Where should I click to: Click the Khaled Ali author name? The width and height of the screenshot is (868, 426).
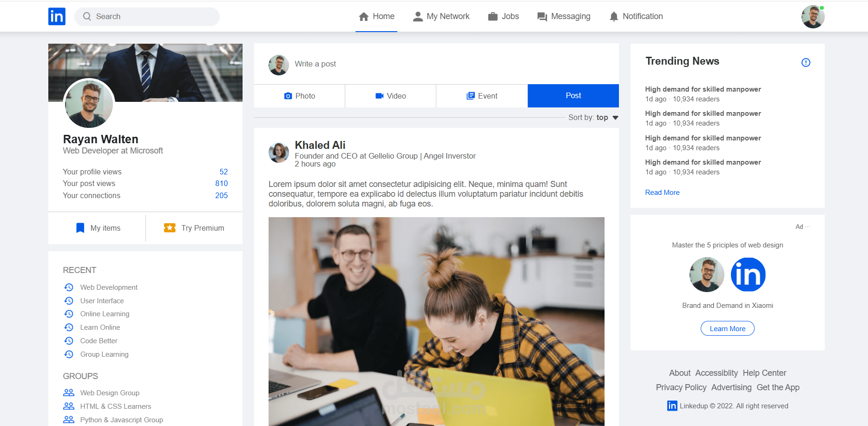(320, 145)
